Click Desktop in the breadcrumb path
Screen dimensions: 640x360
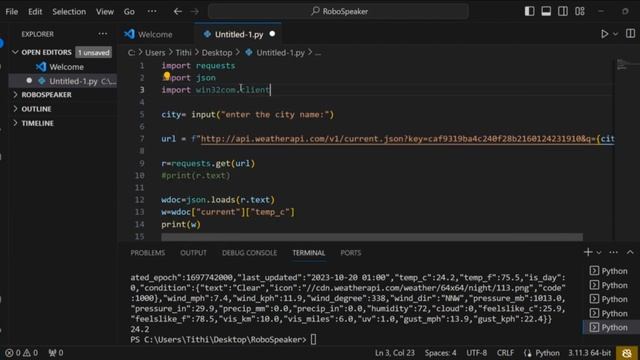click(x=217, y=53)
